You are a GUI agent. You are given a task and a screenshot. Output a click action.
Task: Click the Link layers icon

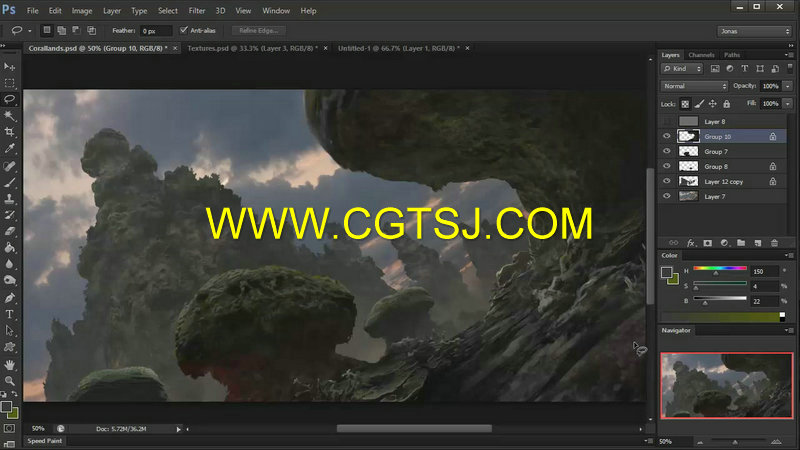pyautogui.click(x=674, y=243)
